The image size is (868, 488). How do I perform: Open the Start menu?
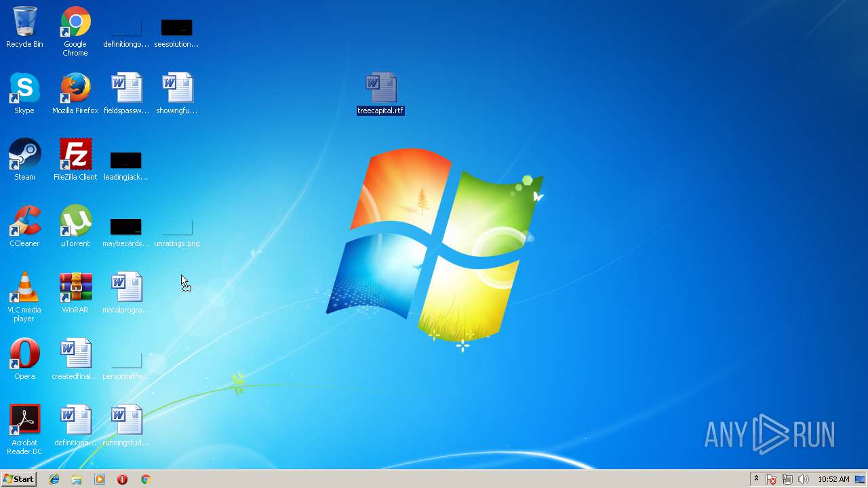click(18, 479)
